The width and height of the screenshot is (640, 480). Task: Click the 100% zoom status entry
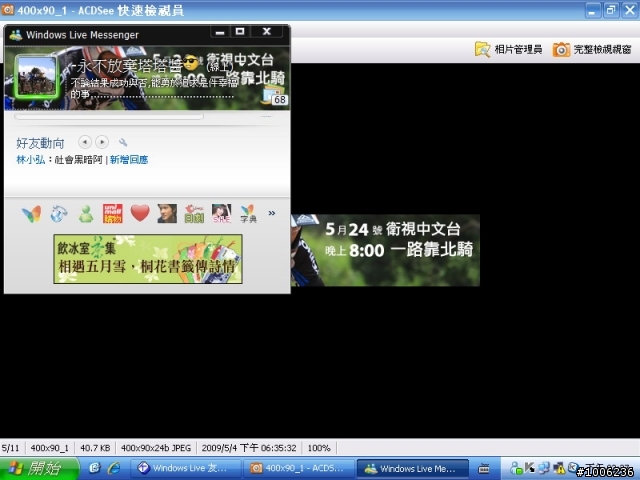pos(319,448)
